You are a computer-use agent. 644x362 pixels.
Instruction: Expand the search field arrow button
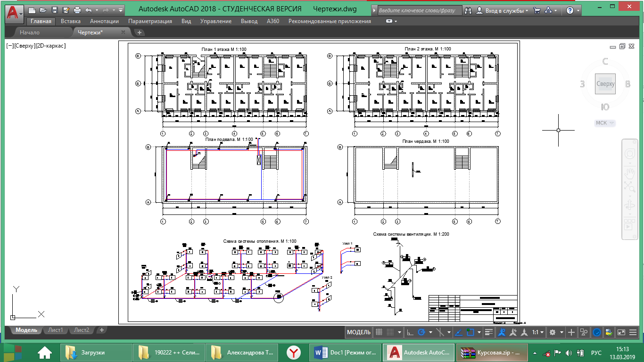point(374,10)
